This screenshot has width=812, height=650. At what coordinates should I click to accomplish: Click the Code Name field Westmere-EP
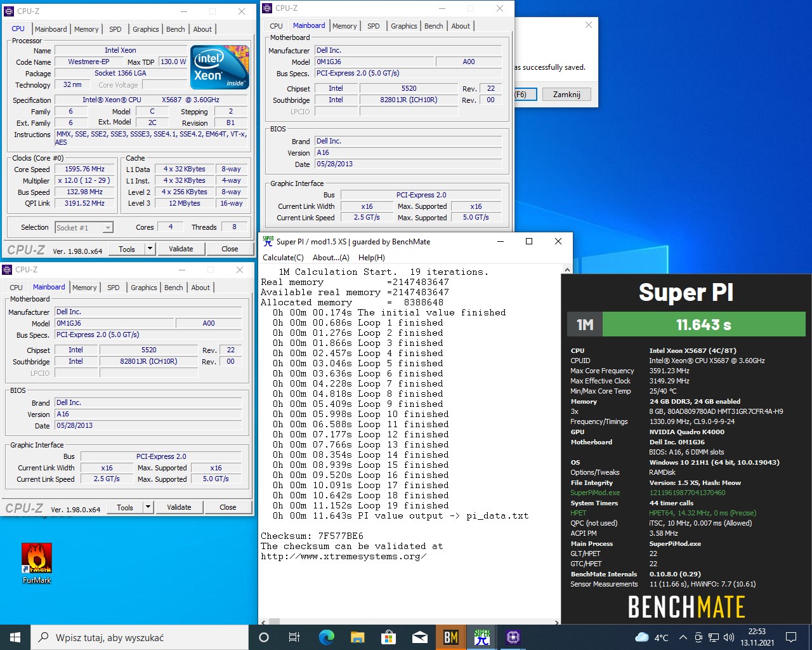coord(88,62)
